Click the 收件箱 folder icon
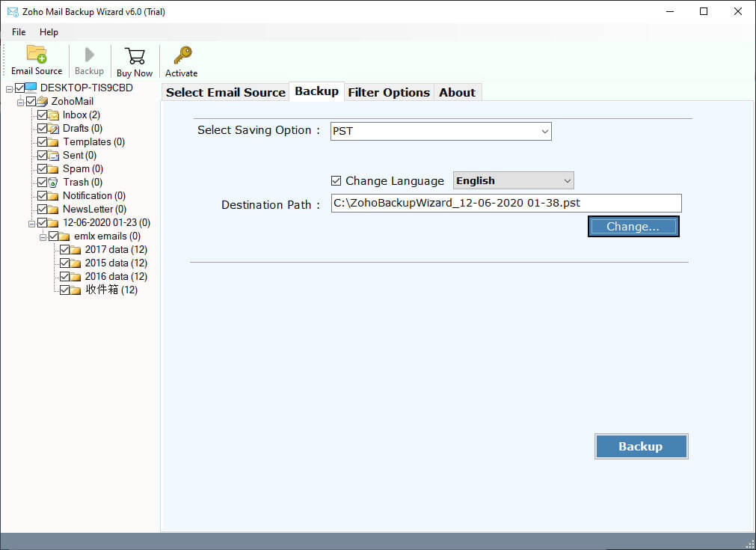The width and height of the screenshot is (756, 550). point(76,290)
